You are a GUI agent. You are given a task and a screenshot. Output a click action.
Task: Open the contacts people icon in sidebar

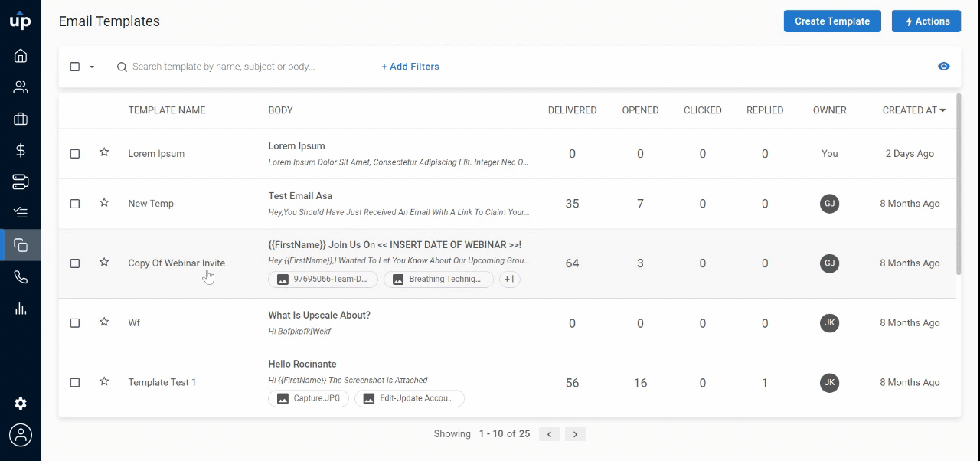21,87
